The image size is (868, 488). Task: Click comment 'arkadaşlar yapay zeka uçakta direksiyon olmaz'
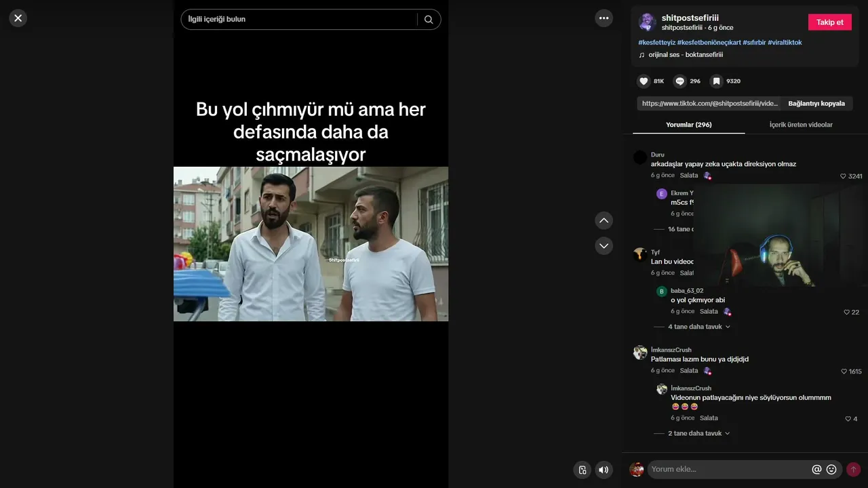pos(724,164)
